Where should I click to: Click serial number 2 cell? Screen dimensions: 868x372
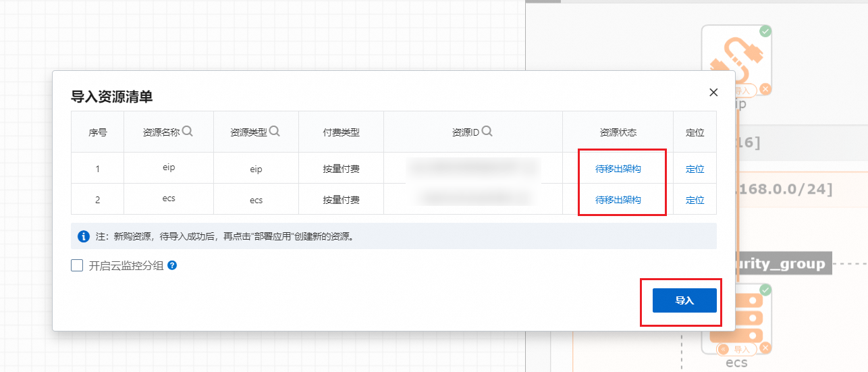click(x=98, y=200)
